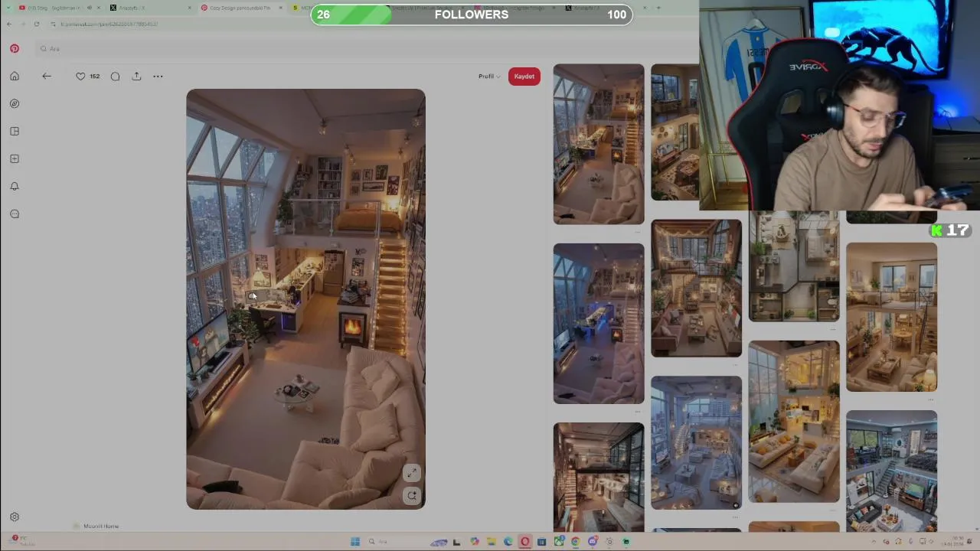The height and width of the screenshot is (551, 980).
Task: Share the pin with the upload arrow icon
Action: click(x=136, y=76)
